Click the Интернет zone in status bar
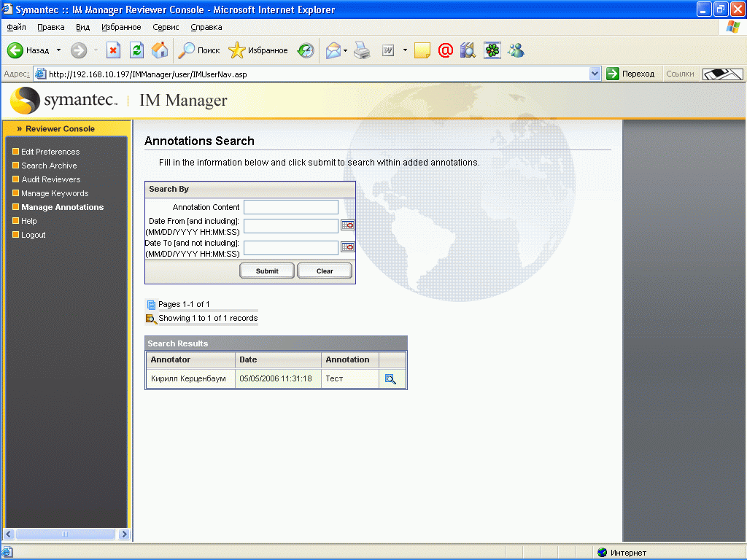The image size is (747, 560). pyautogui.click(x=622, y=553)
